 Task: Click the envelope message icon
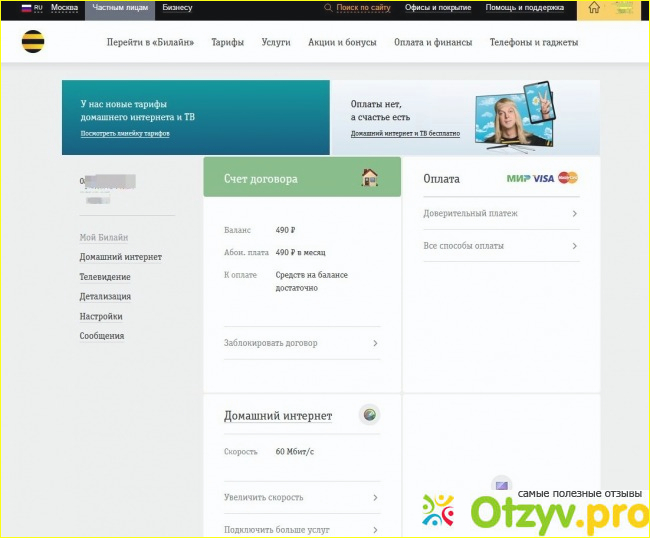click(x=501, y=484)
